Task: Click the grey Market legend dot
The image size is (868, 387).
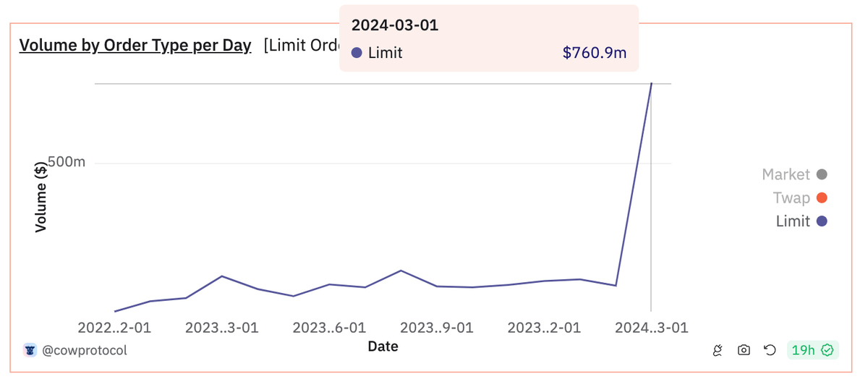Action: coord(821,174)
